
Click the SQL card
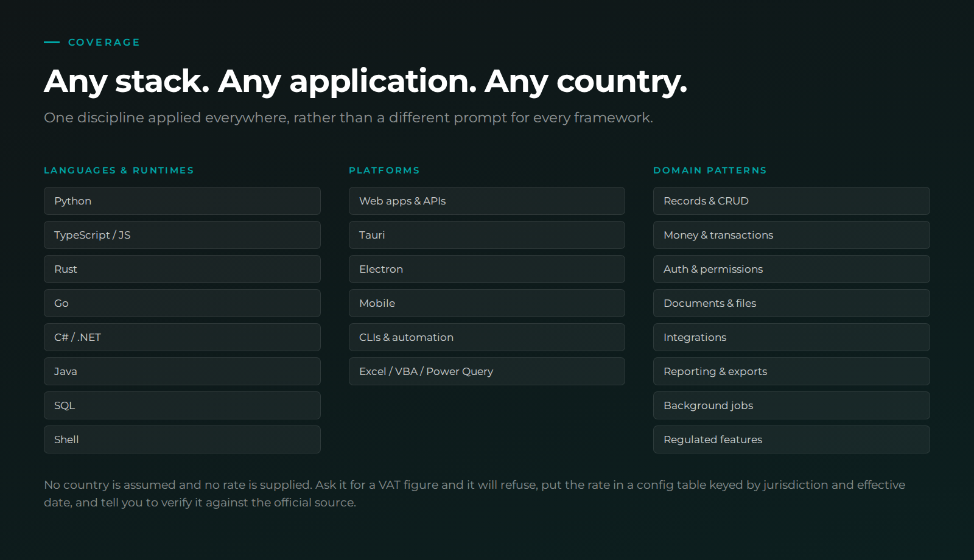[182, 405]
